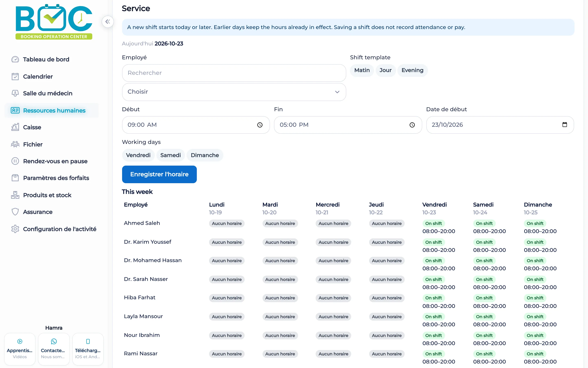Click the Paramètres des forfaits box icon
588x368 pixels.
click(15, 178)
